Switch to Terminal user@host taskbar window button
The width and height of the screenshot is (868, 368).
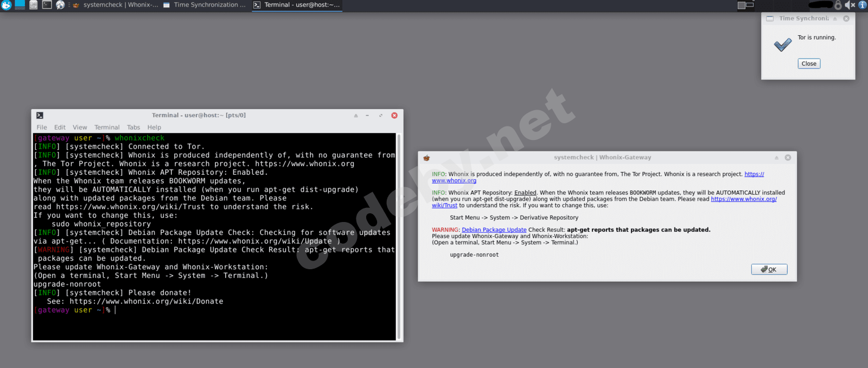(297, 5)
